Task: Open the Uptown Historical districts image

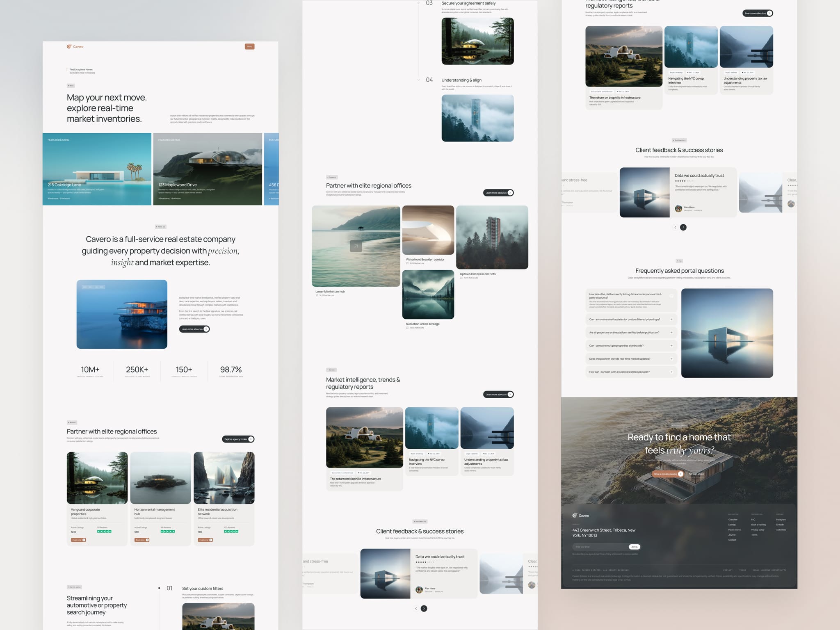Action: click(x=492, y=237)
